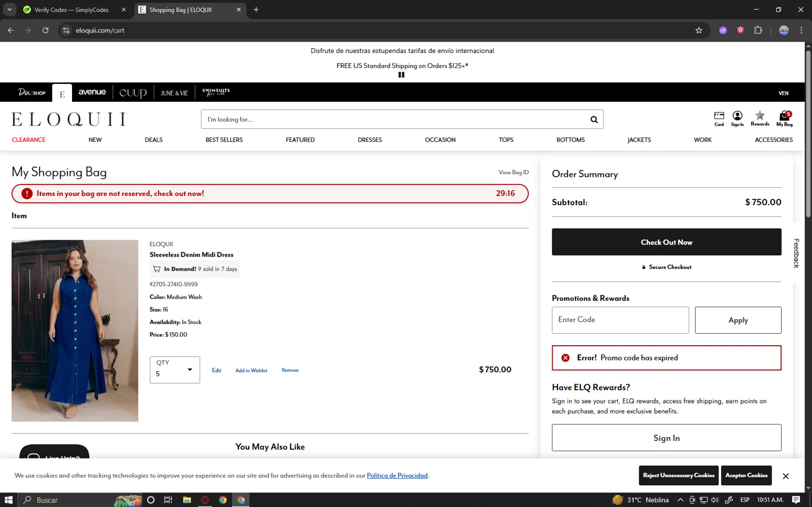This screenshot has height=507, width=812.
Task: Switch to the Verify Codes SimplyCodes tab
Action: (x=70, y=10)
